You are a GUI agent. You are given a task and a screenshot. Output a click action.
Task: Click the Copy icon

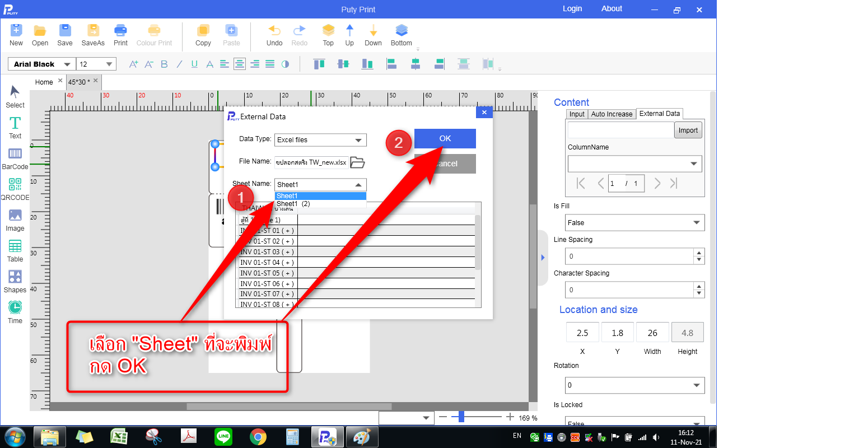coord(203,30)
